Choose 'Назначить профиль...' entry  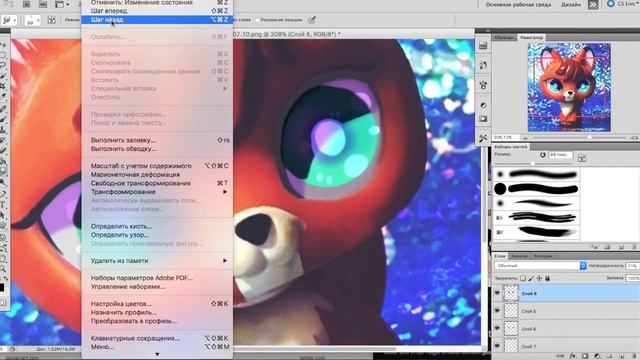[157, 312]
